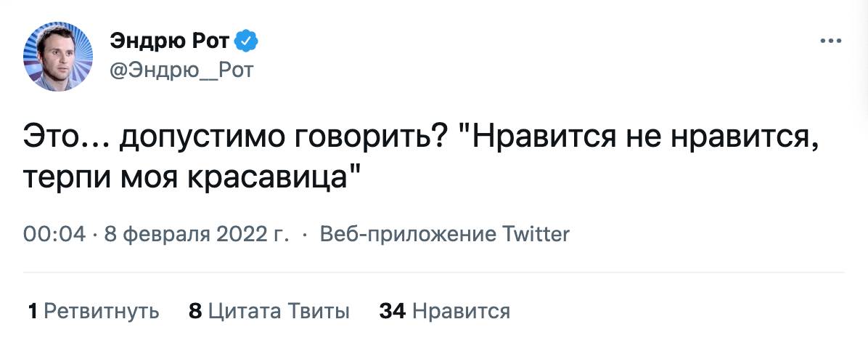This screenshot has height=343, width=868.
Task: Click the 00:04 tweet timestamp
Action: 54,234
